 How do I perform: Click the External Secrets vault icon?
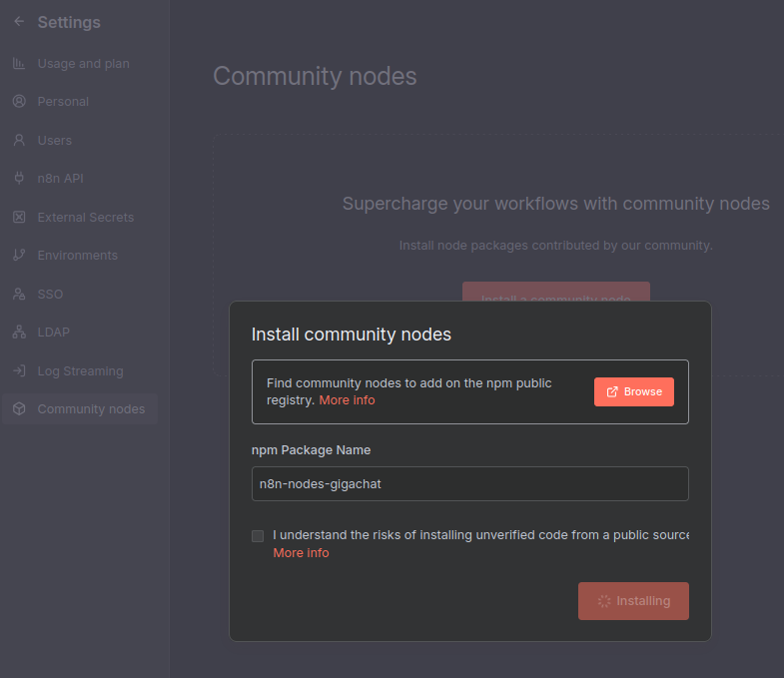pos(19,217)
